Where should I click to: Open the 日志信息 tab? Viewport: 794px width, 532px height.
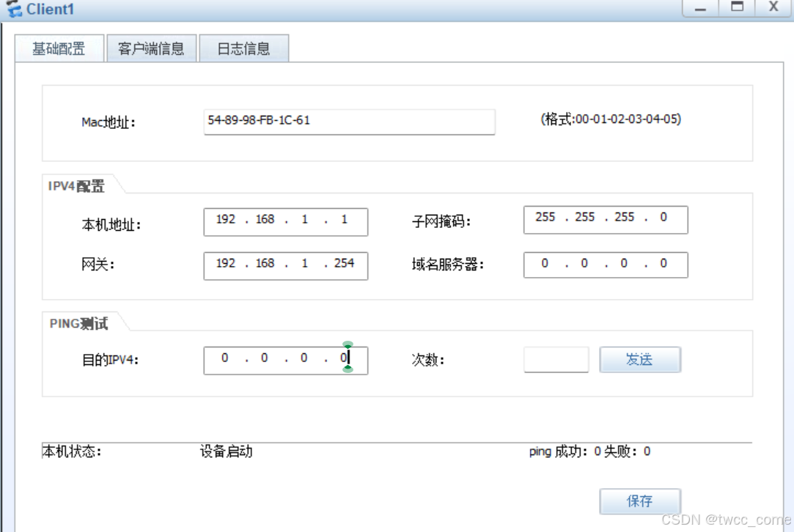[x=244, y=48]
